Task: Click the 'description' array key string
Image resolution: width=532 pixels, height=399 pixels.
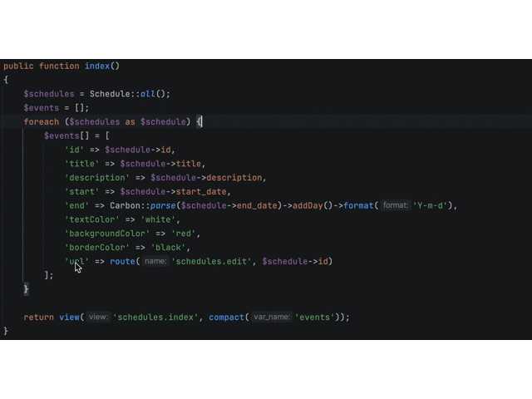Action: pos(97,177)
